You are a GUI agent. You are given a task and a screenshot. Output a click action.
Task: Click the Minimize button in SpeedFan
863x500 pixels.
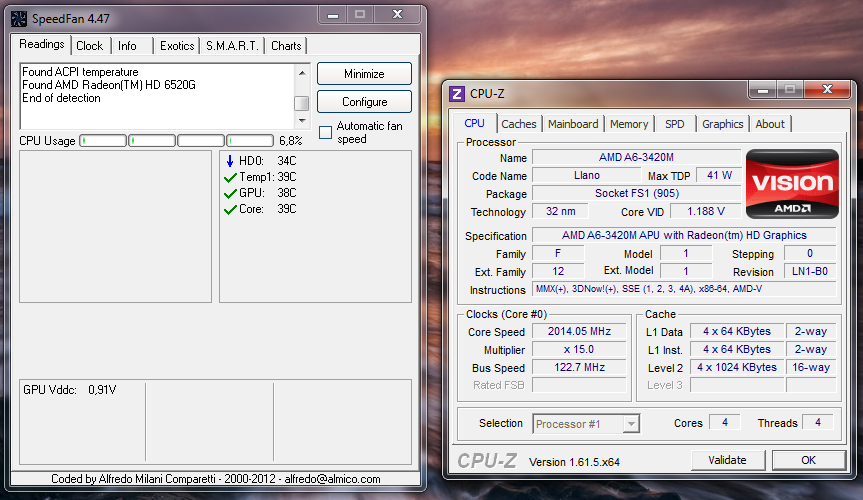pos(364,74)
